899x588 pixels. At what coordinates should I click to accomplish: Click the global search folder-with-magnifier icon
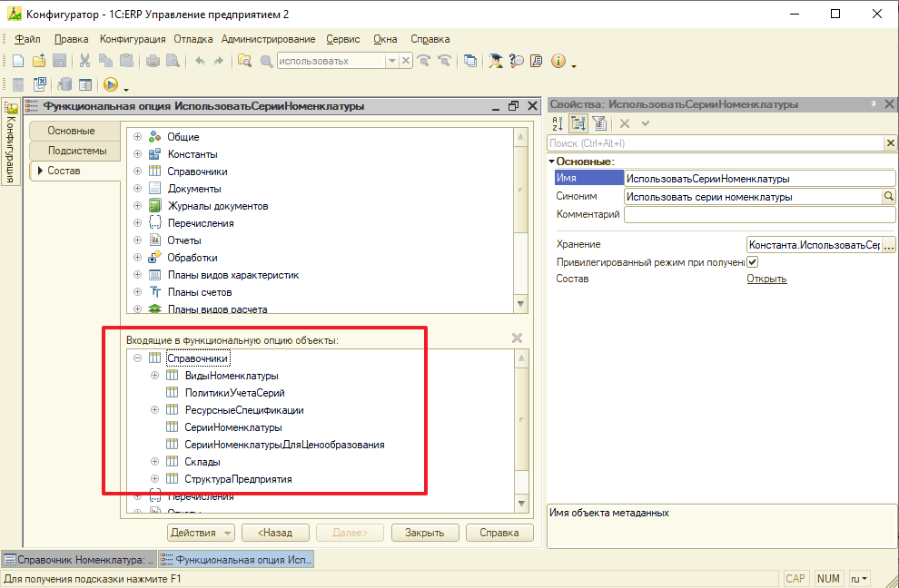(245, 61)
